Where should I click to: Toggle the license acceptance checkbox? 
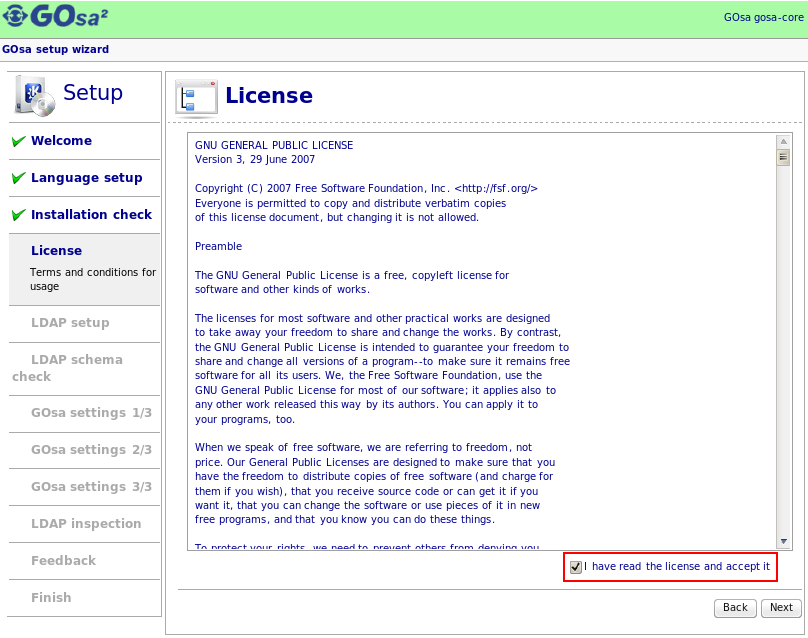tap(575, 567)
